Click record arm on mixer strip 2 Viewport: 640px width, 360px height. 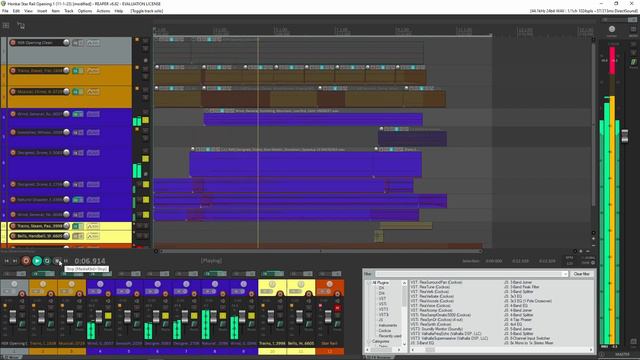click(x=51, y=293)
